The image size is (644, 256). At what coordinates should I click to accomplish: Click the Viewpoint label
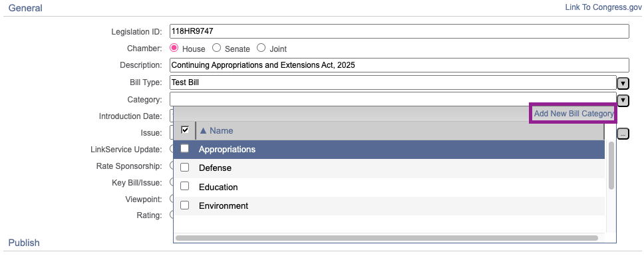144,199
